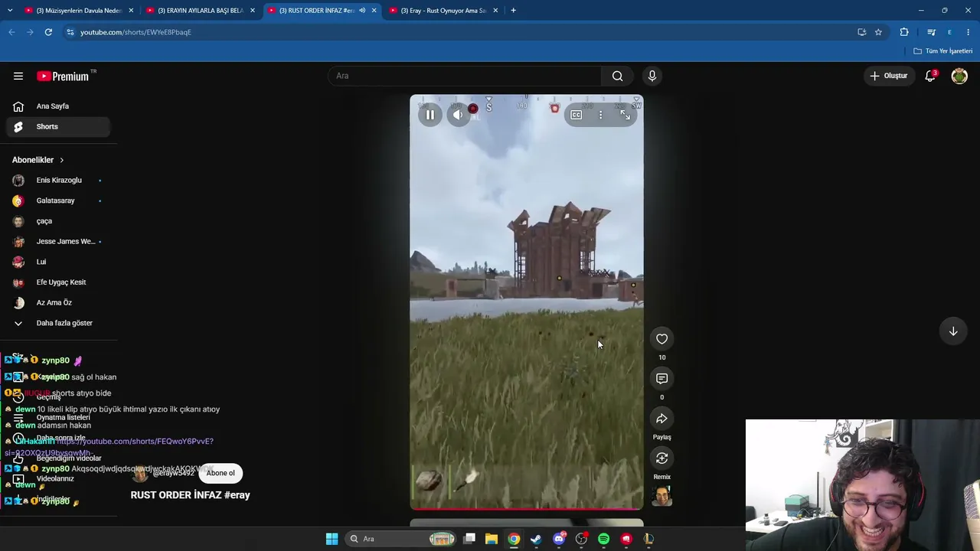Focus the YouTube Ara search field

[465, 76]
